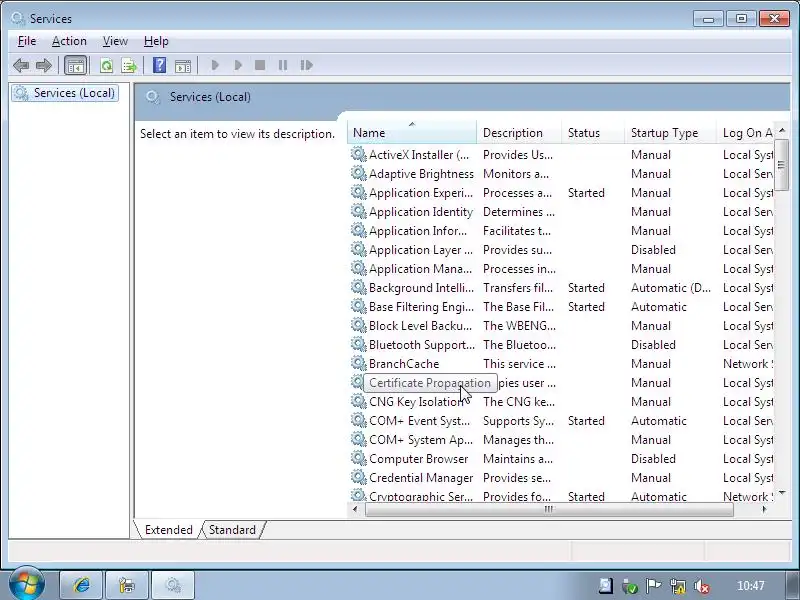Select the ActiveX Installer service gear icon

click(x=359, y=154)
